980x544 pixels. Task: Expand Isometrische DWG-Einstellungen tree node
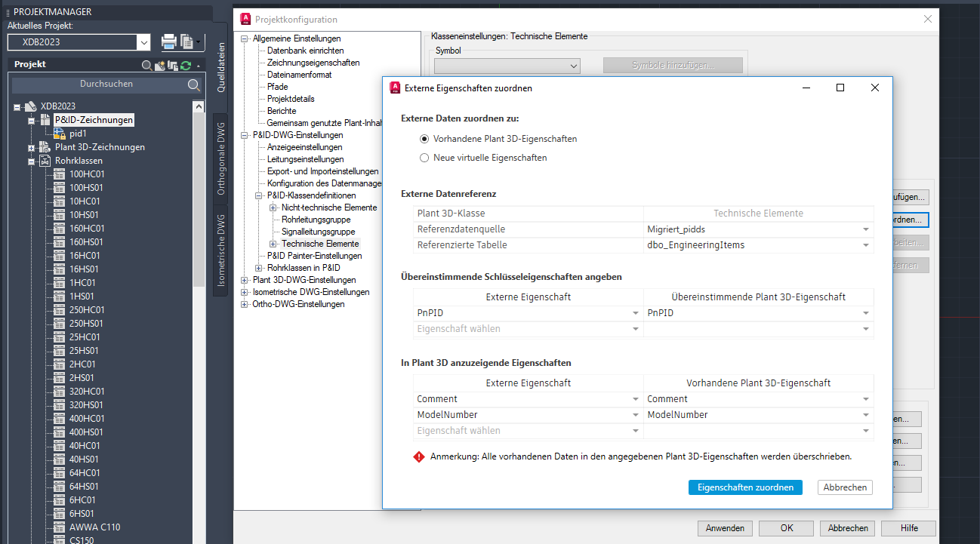coord(245,292)
